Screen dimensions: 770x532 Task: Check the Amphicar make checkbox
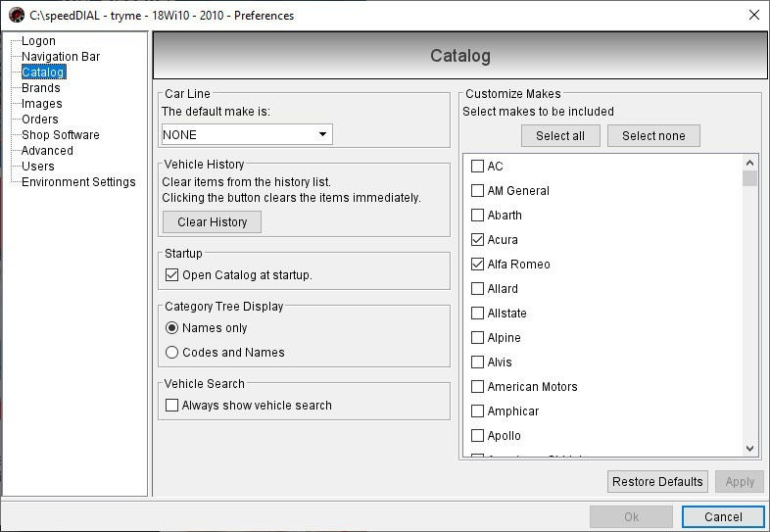[x=477, y=411]
